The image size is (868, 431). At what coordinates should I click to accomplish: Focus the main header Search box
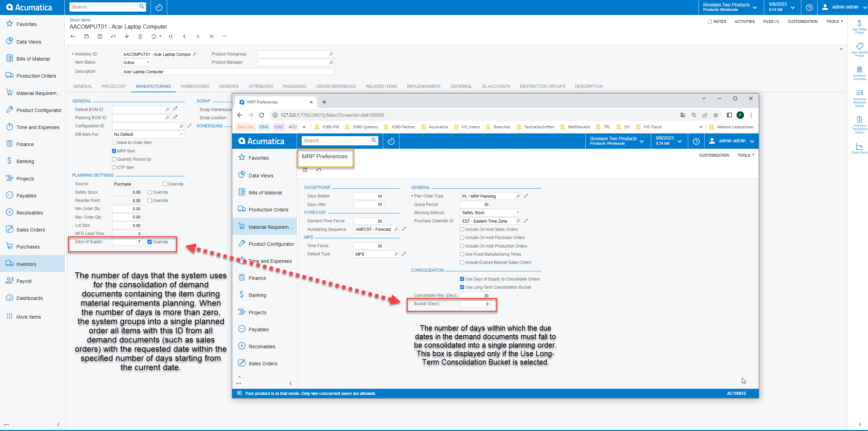click(x=108, y=7)
